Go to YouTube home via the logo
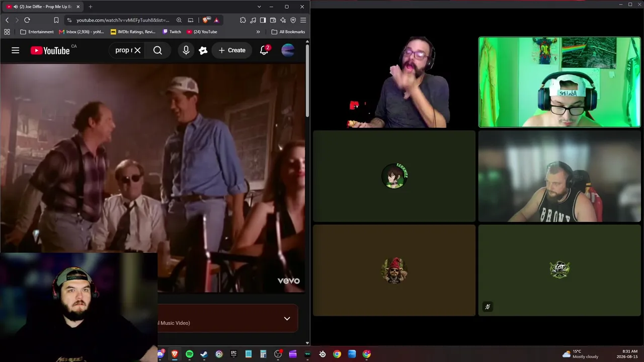The image size is (644, 362). (x=50, y=50)
